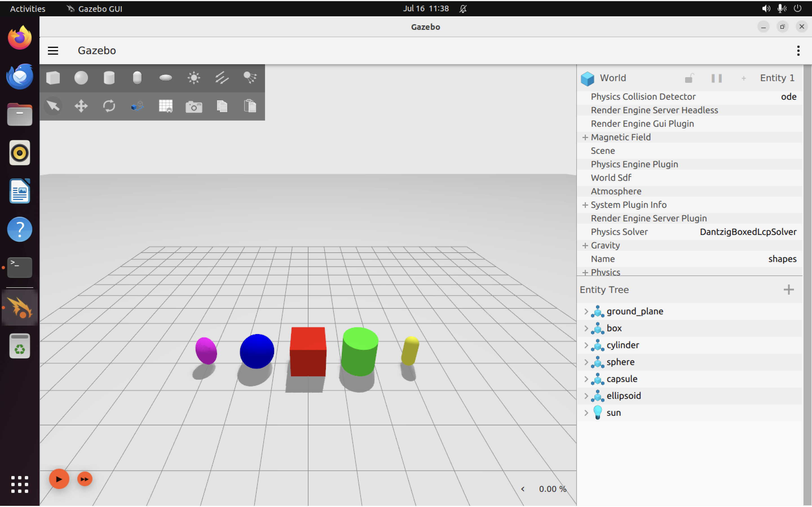The height and width of the screenshot is (507, 812).
Task: Insert a box shape from toolbar
Action: click(53, 78)
